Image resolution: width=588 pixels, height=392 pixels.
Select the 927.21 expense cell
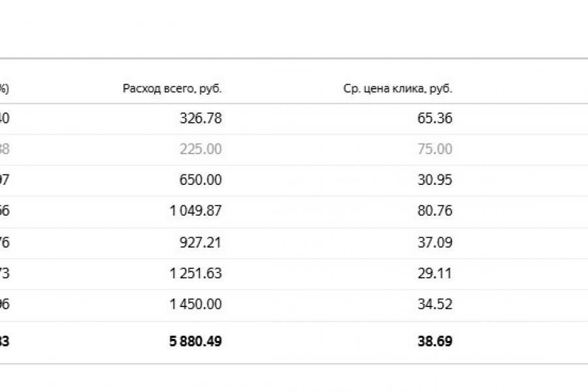pos(201,242)
